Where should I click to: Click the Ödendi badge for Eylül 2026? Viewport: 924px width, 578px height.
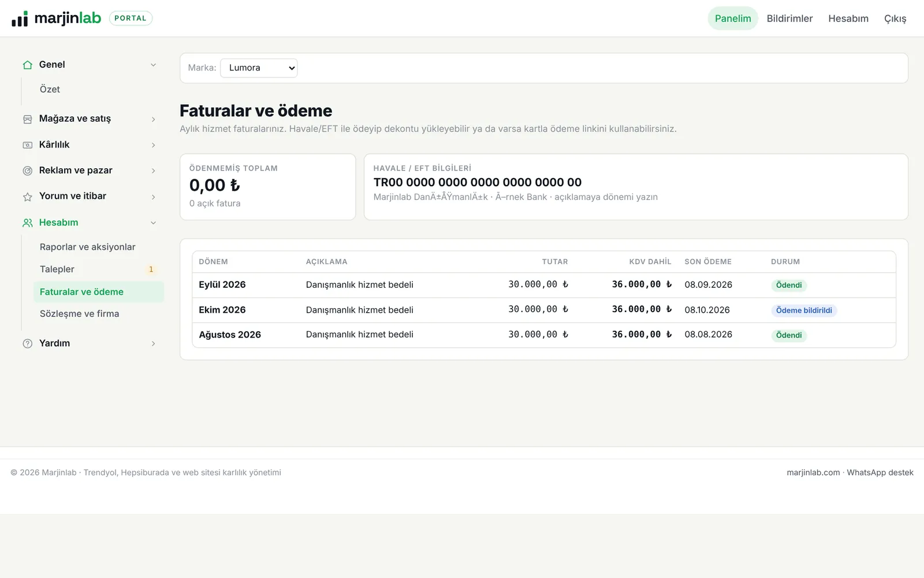(789, 286)
